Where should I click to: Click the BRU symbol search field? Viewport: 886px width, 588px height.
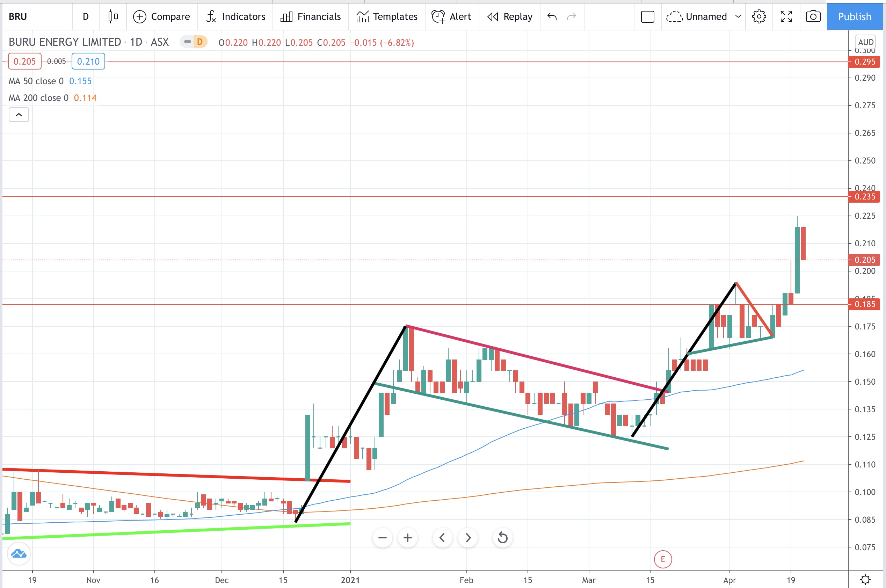[37, 16]
